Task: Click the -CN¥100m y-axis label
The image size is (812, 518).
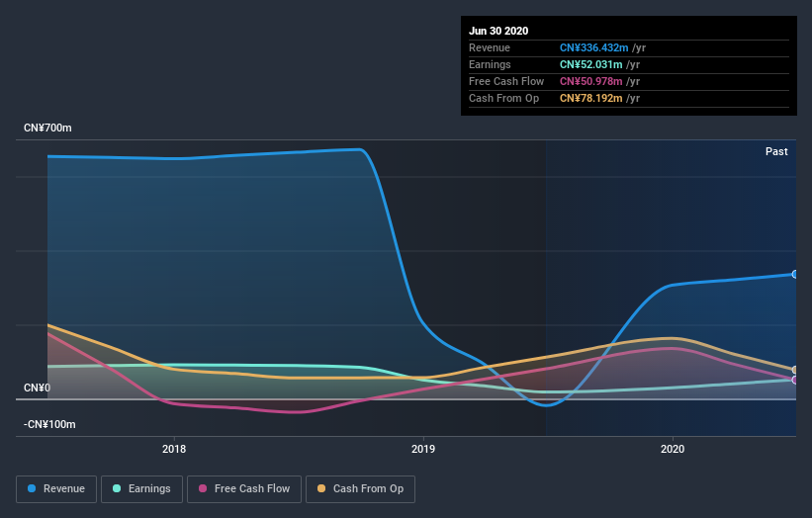Action: coord(49,424)
